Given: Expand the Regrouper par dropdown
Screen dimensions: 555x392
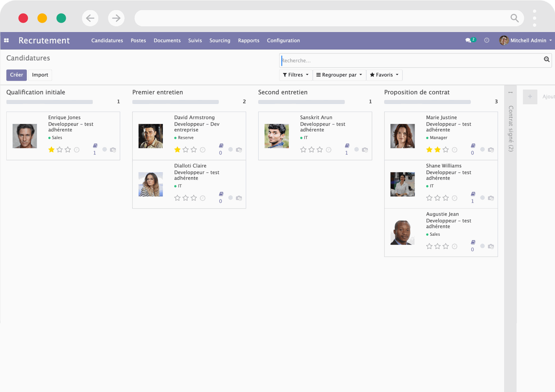Looking at the screenshot, I should (x=339, y=75).
